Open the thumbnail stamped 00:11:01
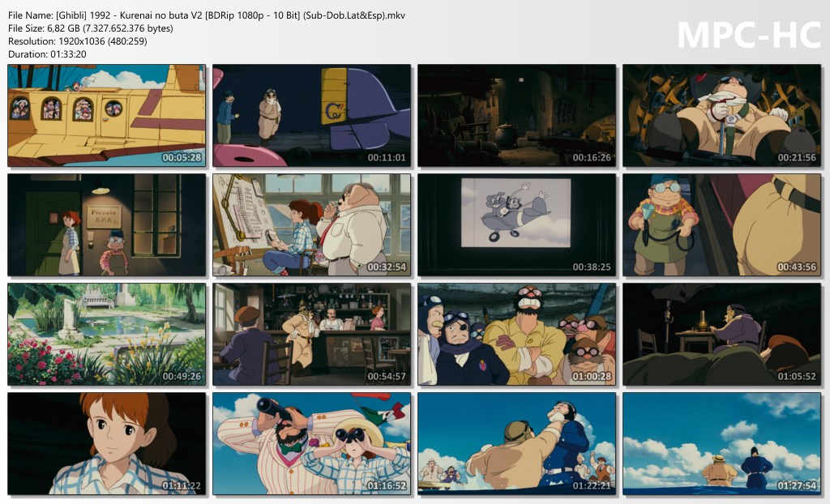Screen dimensions: 830x504 tap(312, 115)
